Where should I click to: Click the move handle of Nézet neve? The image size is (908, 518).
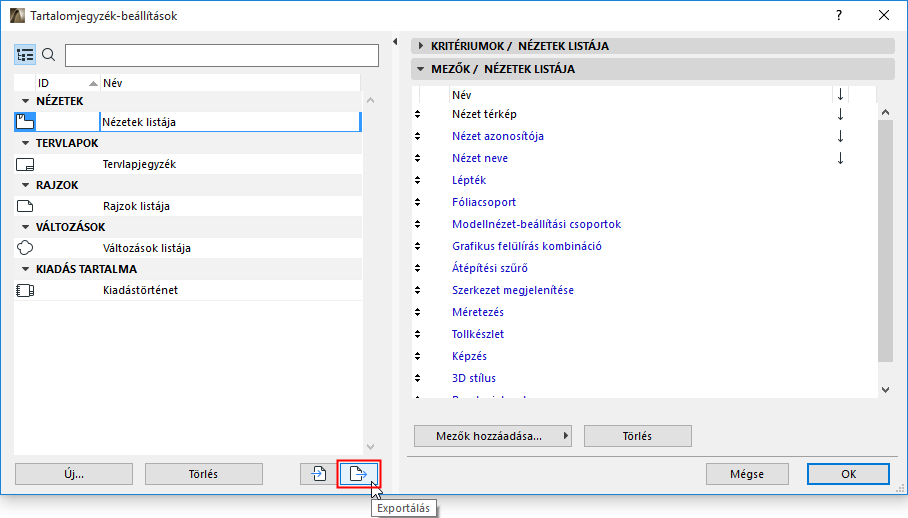coord(418,159)
